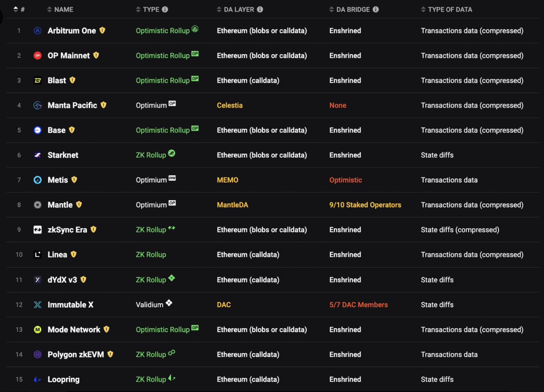The image size is (544, 392).
Task: Sort table by the NAME column arrow
Action: [49, 9]
